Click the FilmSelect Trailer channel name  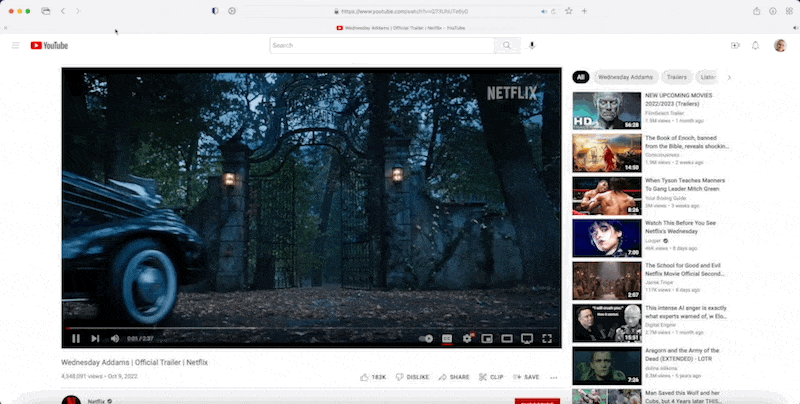click(665, 113)
